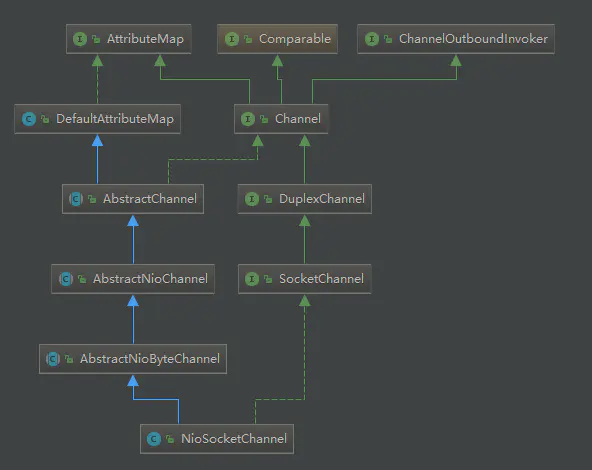Image resolution: width=592 pixels, height=470 pixels.
Task: Select the NioSocketChannel label text
Action: click(x=234, y=439)
